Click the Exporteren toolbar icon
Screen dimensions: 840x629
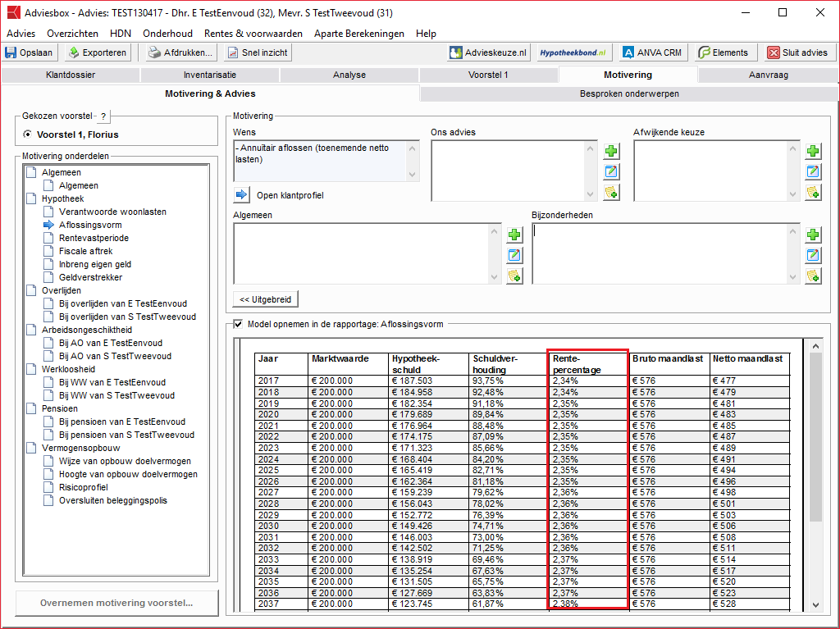click(74, 52)
